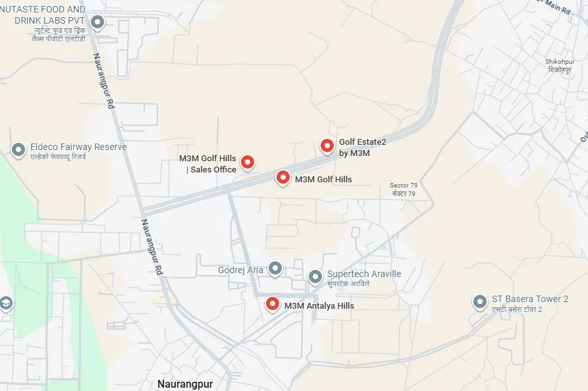This screenshot has height=391, width=588.
Task: Click the Godrej Aria text label
Action: pyautogui.click(x=240, y=270)
